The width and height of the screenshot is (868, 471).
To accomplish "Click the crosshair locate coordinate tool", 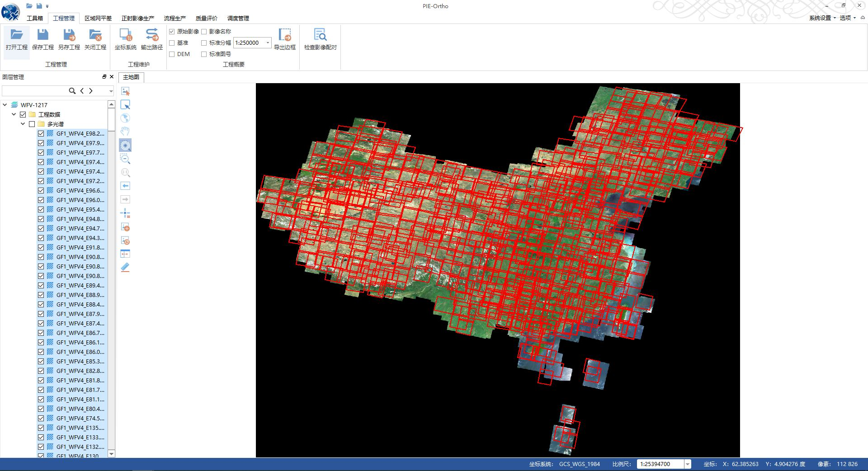I will click(126, 213).
